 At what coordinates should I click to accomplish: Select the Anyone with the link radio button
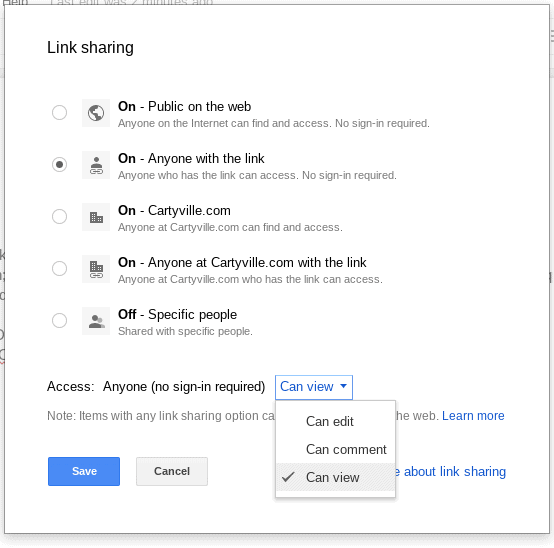click(59, 165)
